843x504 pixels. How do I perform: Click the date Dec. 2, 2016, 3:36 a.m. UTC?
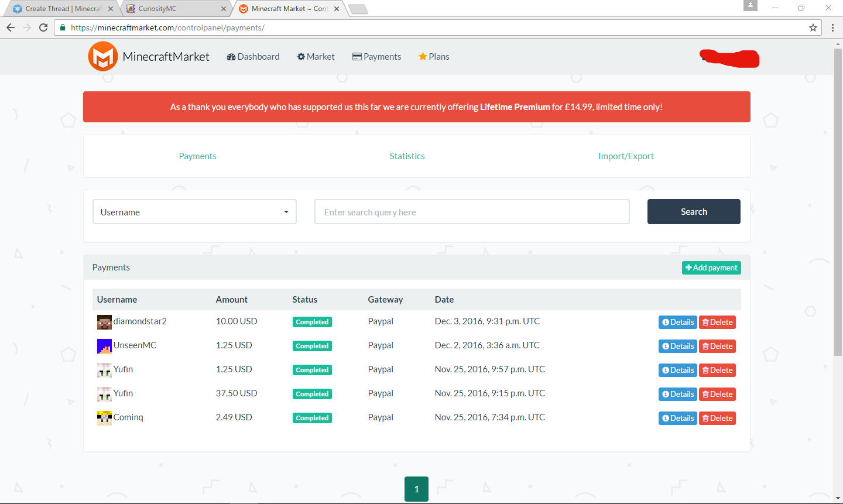487,345
